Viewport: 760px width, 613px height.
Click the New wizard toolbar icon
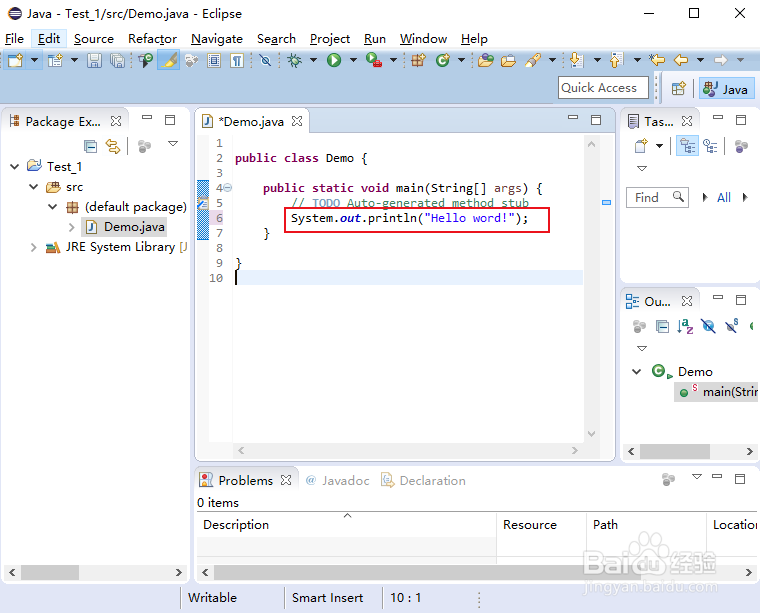tap(15, 60)
